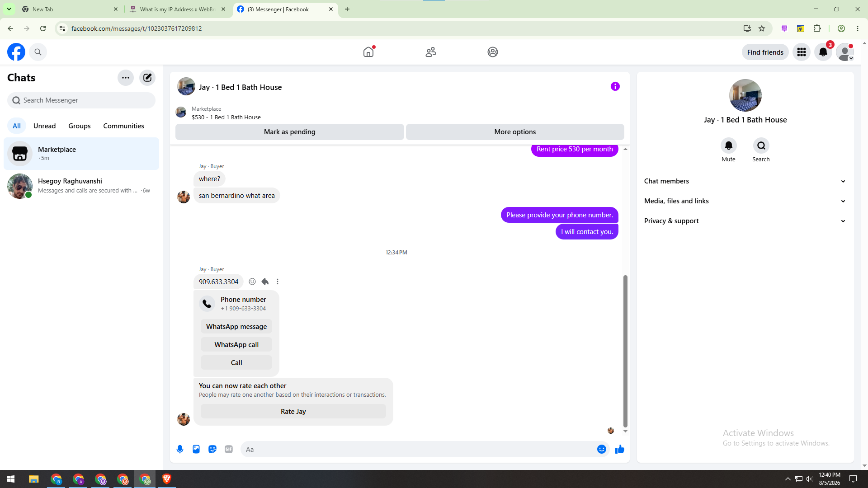Click the $530 - 1 Bed 1 Bath House listing
The width and height of the screenshot is (868, 488).
tap(226, 117)
